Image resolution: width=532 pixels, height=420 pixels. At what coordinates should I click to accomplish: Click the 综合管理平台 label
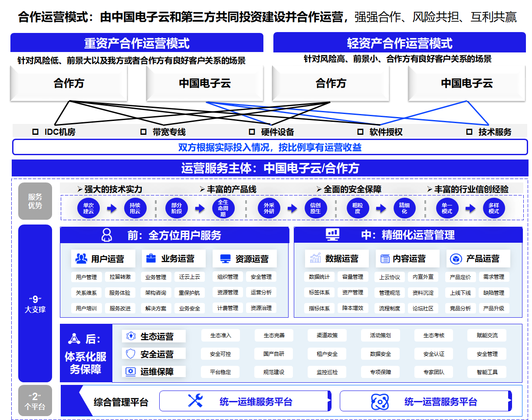pos(121,402)
